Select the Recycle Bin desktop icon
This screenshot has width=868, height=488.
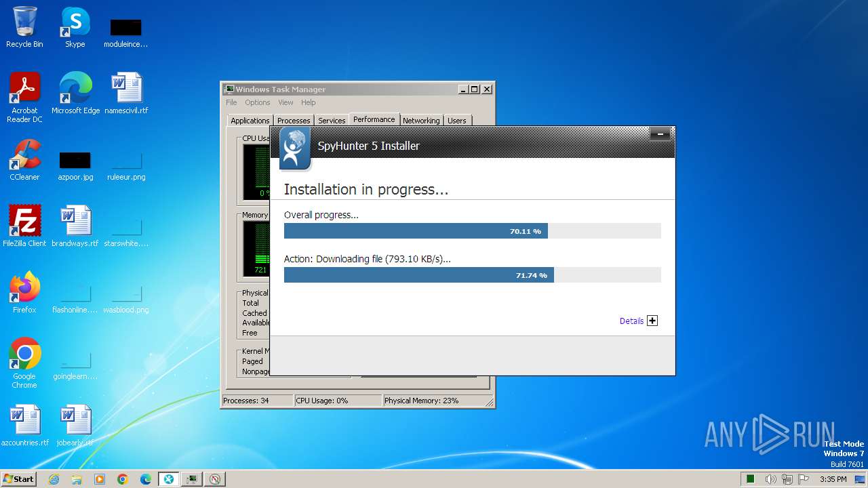(x=24, y=28)
